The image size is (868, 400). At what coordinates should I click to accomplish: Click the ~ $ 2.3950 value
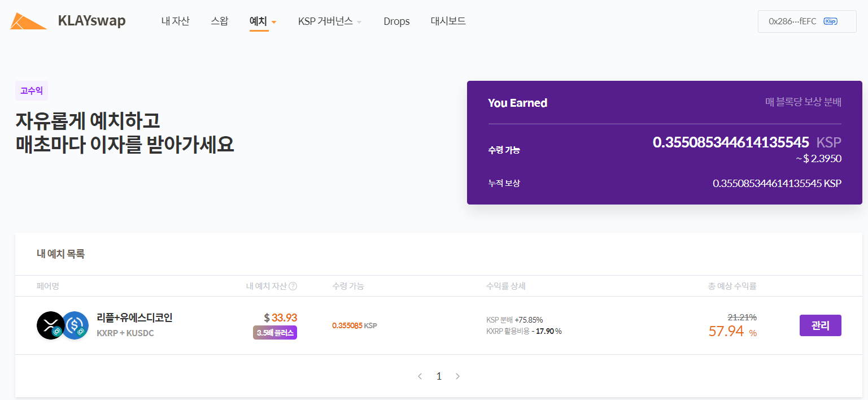tap(819, 159)
